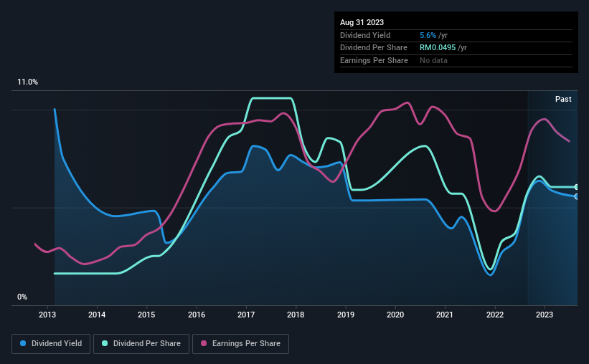Toggle the Dividend Yield legend button
Viewport: 589px width, 364px height.
click(x=51, y=344)
